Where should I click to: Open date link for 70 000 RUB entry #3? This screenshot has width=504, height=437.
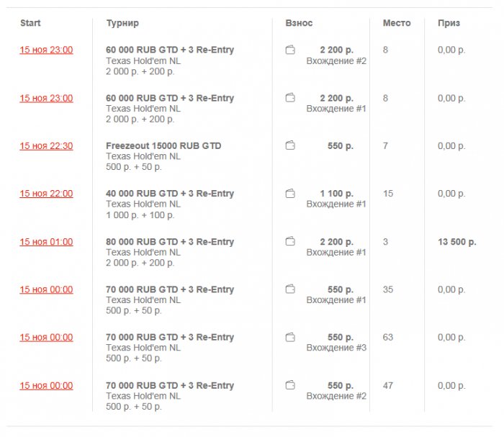46,338
